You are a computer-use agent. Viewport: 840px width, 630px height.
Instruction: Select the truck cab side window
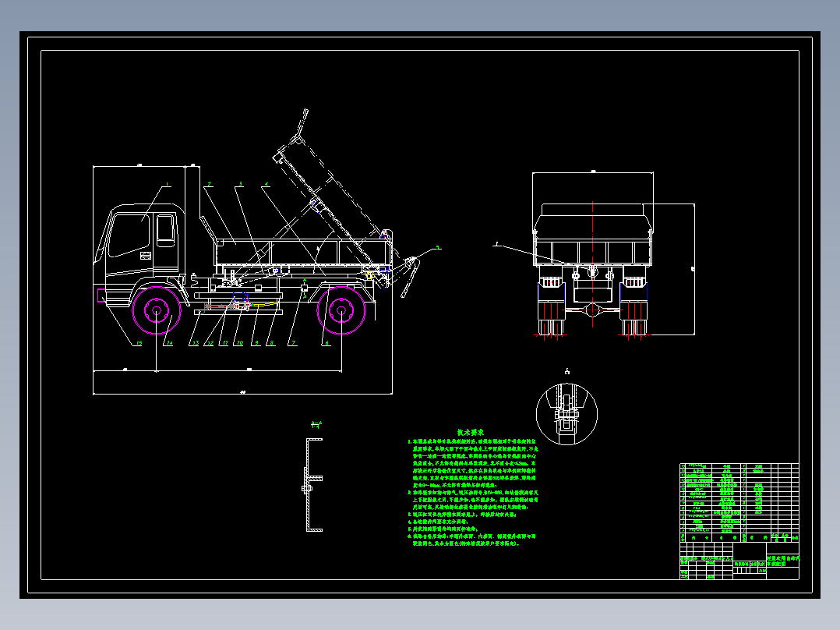click(x=129, y=235)
